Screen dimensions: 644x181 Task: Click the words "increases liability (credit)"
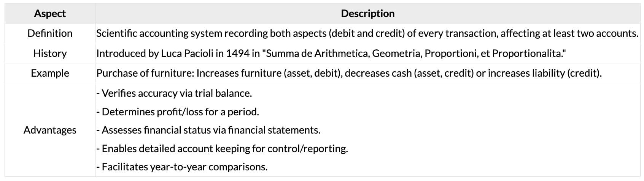(545, 73)
